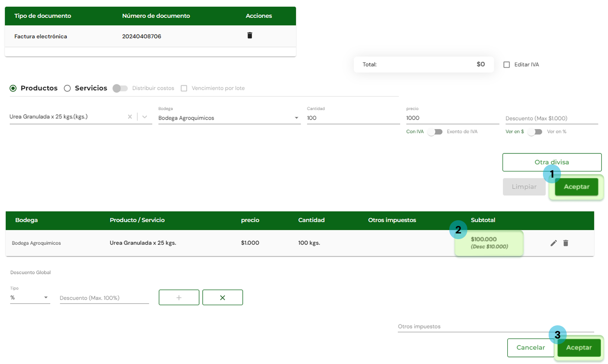Click the (Desc $10.000) discount text
The width and height of the screenshot is (608, 364).
pyautogui.click(x=489, y=247)
